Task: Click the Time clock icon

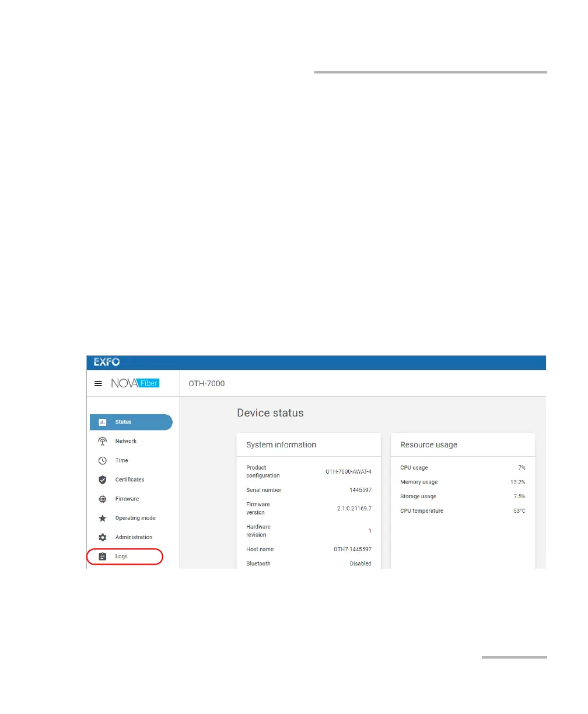Action: (103, 460)
